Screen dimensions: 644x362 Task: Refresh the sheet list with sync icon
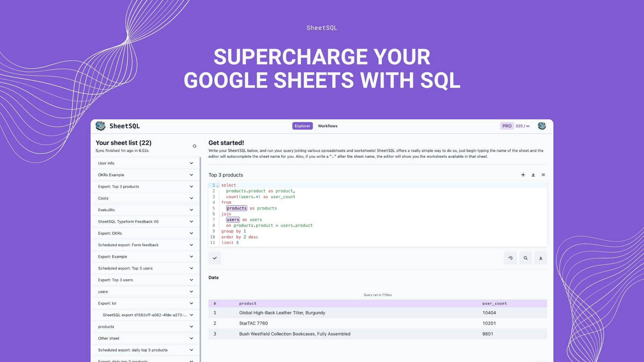(195, 146)
